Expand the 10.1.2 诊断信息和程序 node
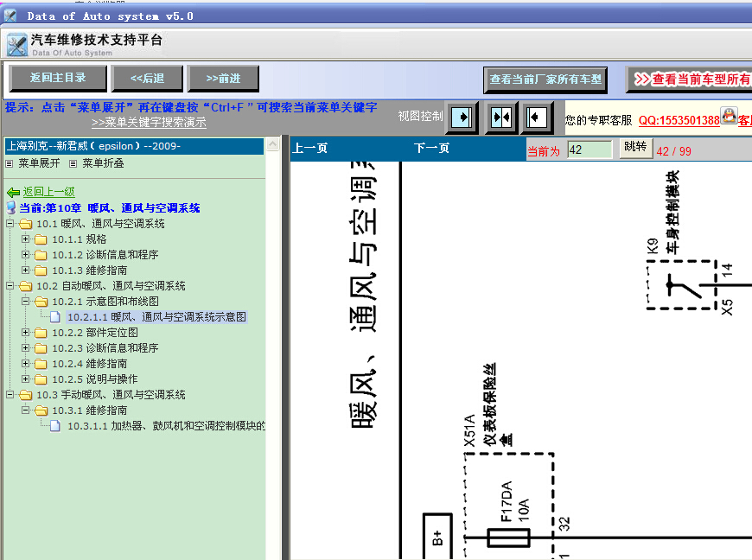The height and width of the screenshot is (560, 752). point(25,254)
